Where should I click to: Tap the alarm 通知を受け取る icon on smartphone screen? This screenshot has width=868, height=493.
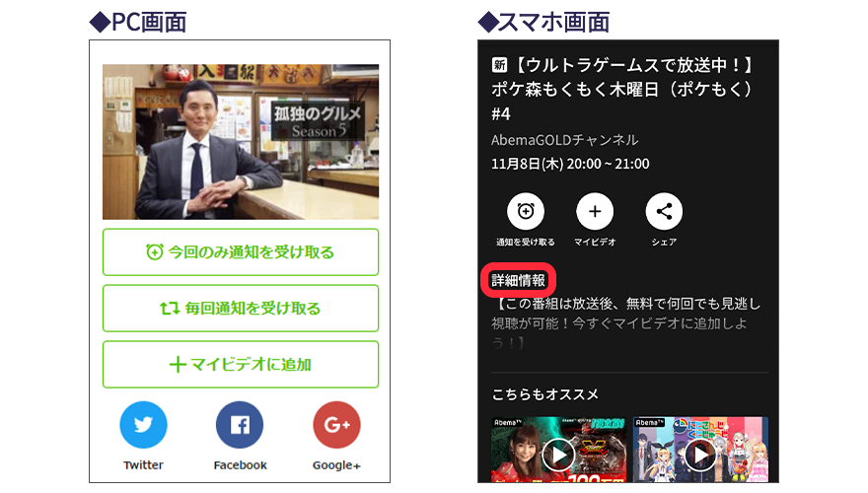[x=526, y=211]
